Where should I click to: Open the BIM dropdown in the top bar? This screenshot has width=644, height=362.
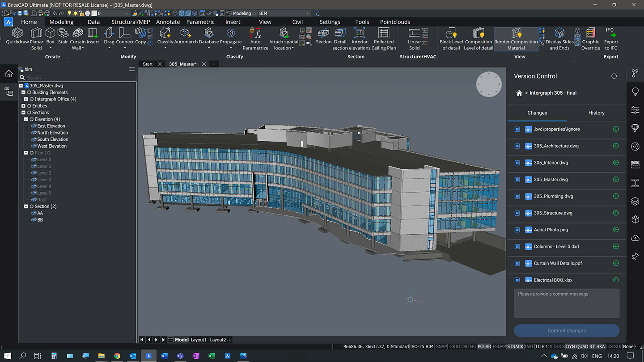coord(284,13)
